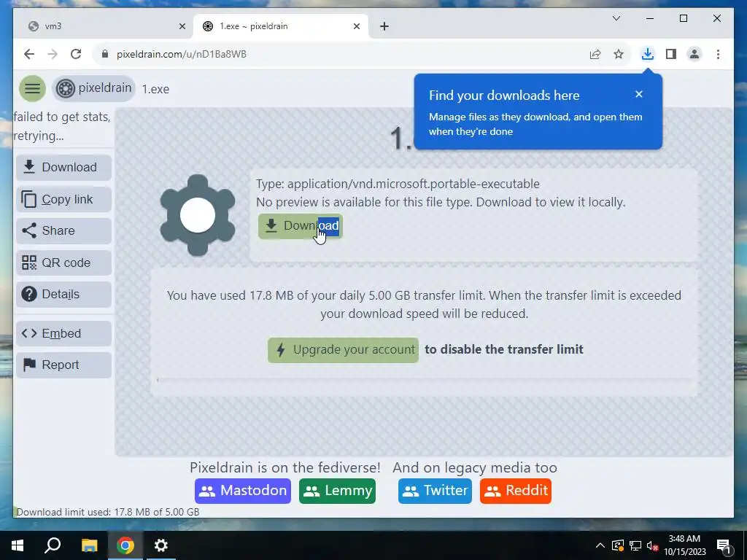
Task: Open the notification center icon
Action: click(724, 546)
